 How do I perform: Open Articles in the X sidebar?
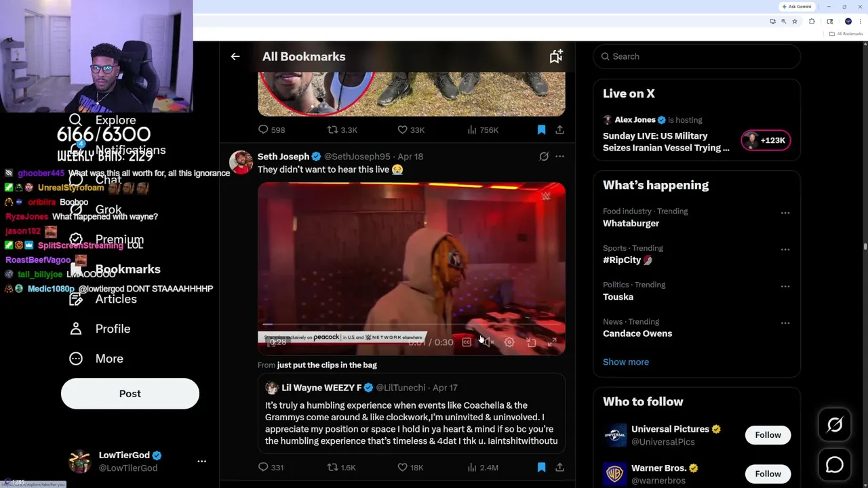(102, 299)
